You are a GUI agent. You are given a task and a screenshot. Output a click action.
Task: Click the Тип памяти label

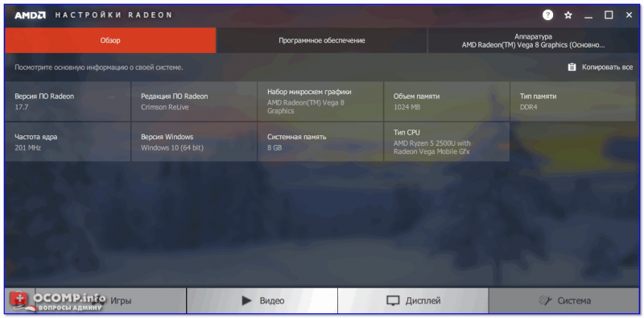tap(538, 96)
